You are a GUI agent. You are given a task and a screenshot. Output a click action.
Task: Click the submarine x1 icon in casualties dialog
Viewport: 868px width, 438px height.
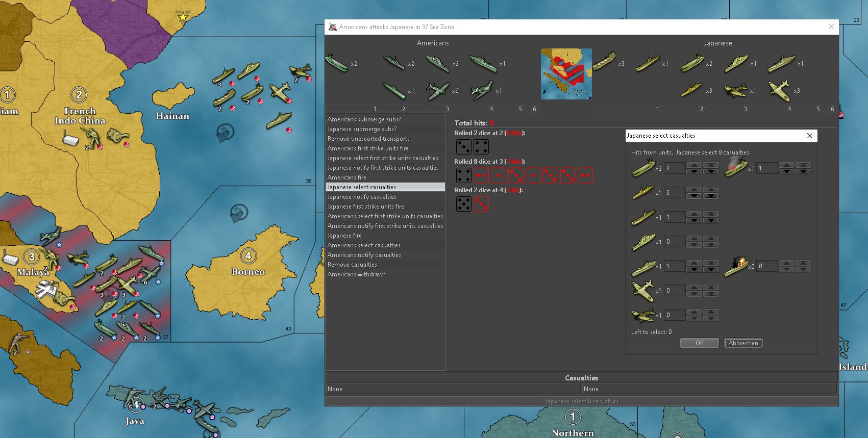point(643,217)
